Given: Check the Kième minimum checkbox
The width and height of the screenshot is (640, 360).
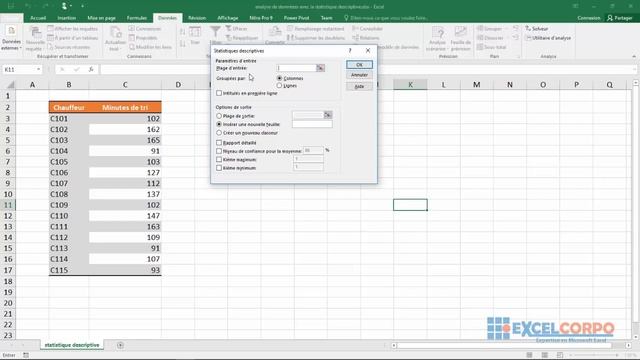Looking at the screenshot, I should (x=219, y=168).
